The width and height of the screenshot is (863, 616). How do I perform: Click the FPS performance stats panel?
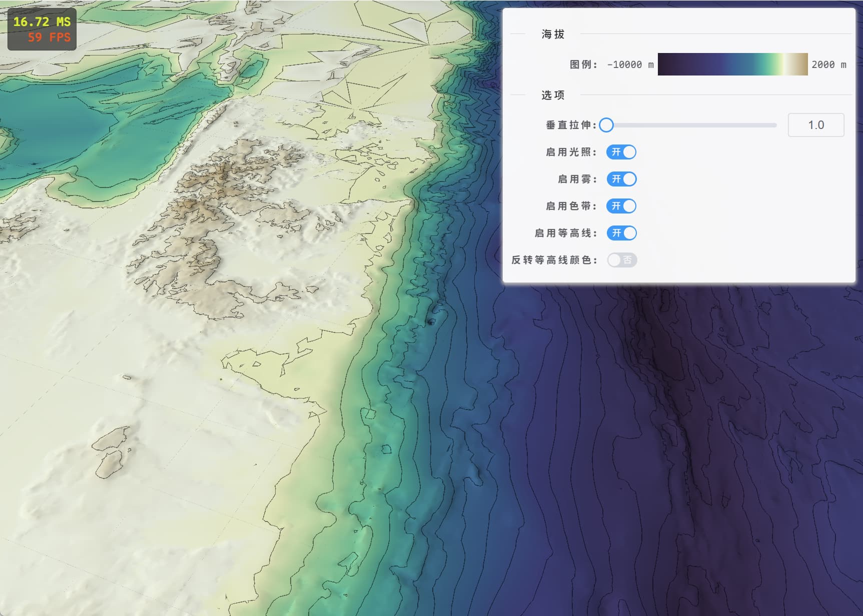[42, 29]
